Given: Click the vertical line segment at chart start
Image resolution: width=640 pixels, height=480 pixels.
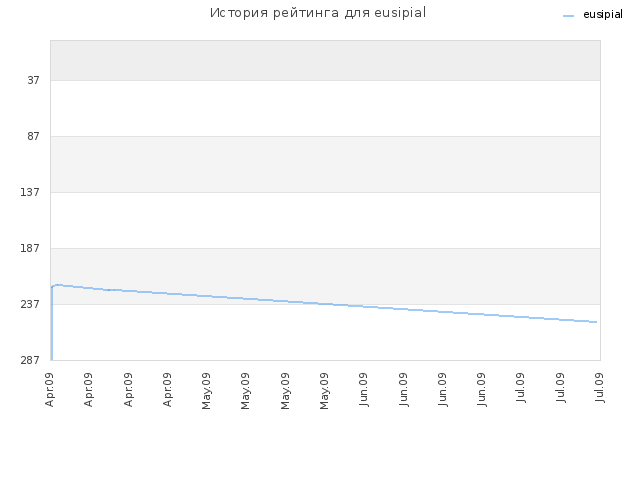Looking at the screenshot, I should tap(52, 324).
